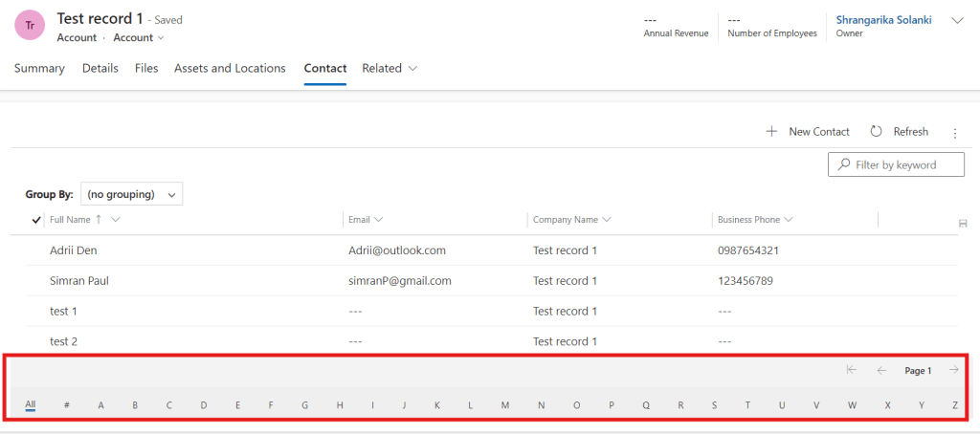Open the vertical ellipsis more commands menu
980x434 pixels.
point(954,133)
